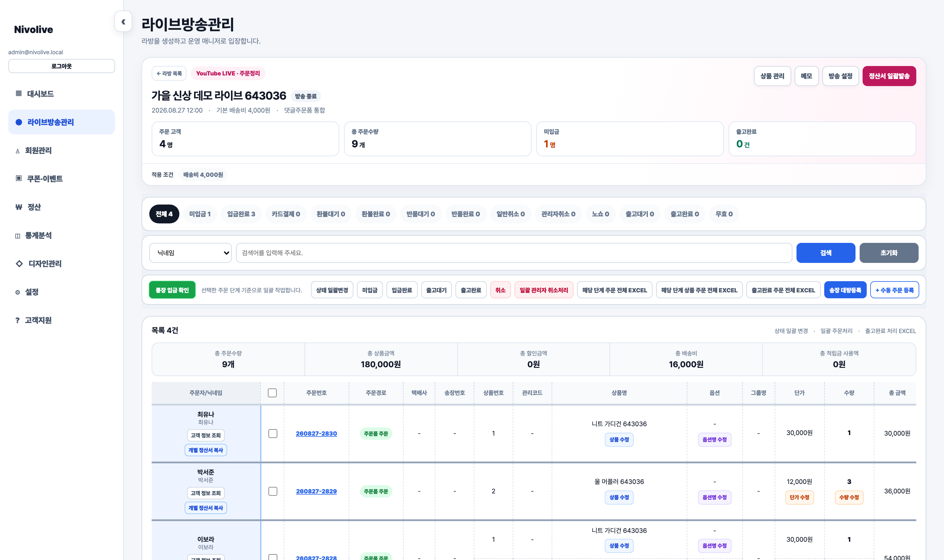The height and width of the screenshot is (560, 944).
Task: Open 정산 in the sidebar
Action: (62, 207)
